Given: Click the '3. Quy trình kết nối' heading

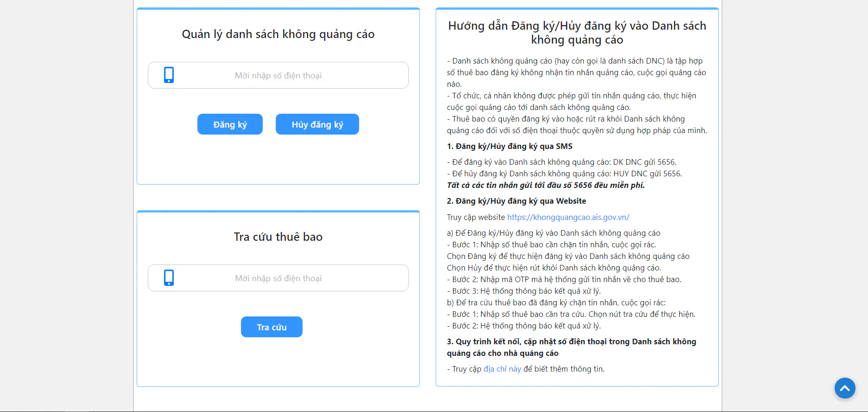Looking at the screenshot, I should click(x=571, y=347).
